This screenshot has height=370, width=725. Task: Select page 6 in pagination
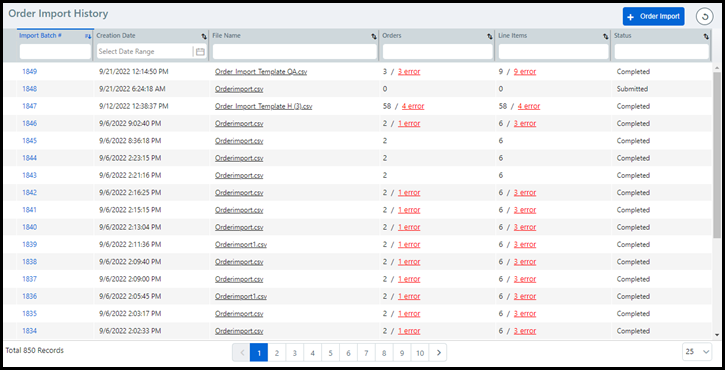coord(348,353)
